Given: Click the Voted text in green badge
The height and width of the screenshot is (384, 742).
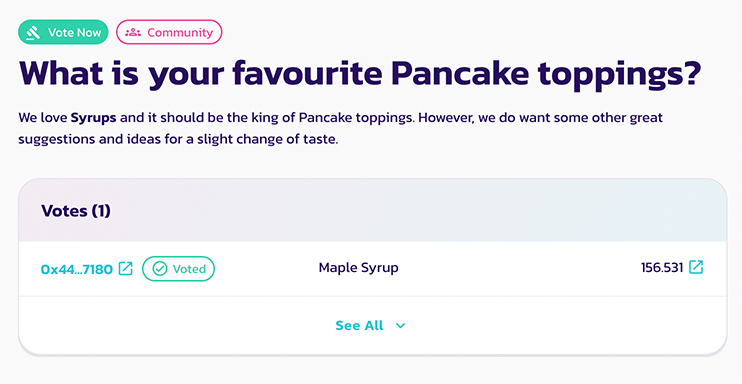Looking at the screenshot, I should tap(189, 269).
